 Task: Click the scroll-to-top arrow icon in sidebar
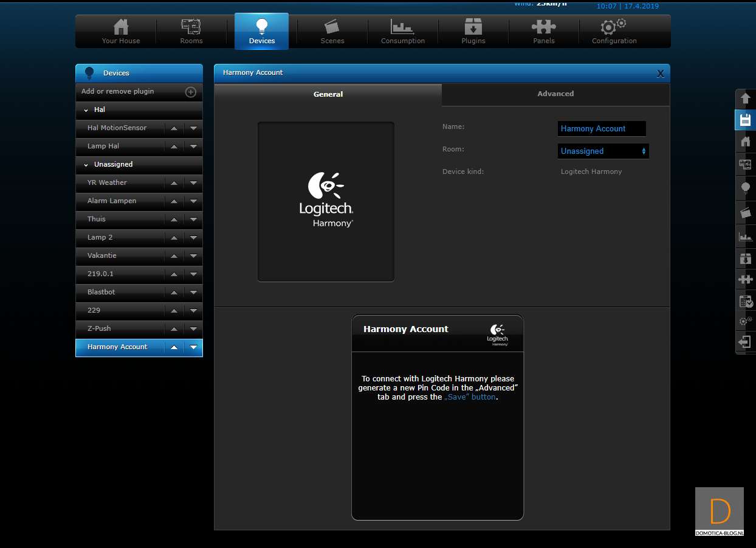(x=745, y=99)
